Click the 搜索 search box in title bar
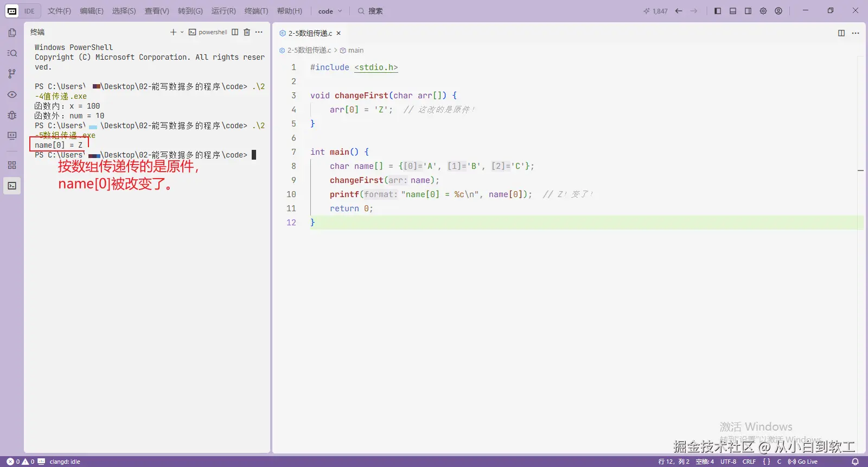 (x=370, y=11)
